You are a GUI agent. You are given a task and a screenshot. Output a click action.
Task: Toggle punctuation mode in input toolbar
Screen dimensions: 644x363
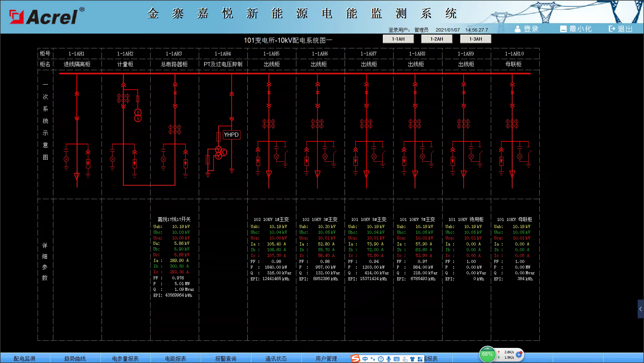click(x=373, y=359)
